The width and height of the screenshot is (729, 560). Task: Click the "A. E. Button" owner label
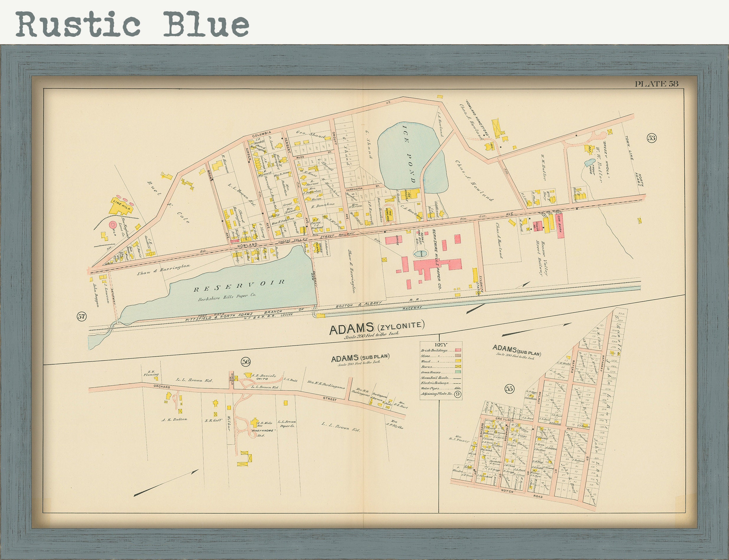(x=175, y=419)
